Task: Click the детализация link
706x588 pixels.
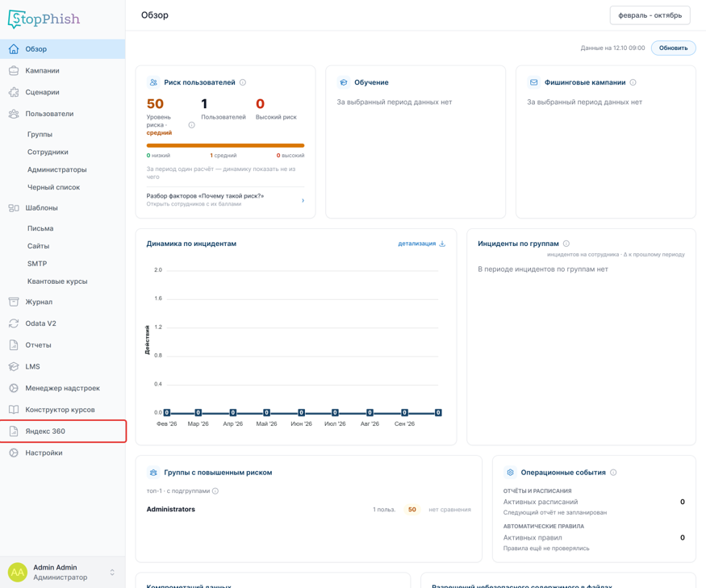Action: tap(417, 244)
